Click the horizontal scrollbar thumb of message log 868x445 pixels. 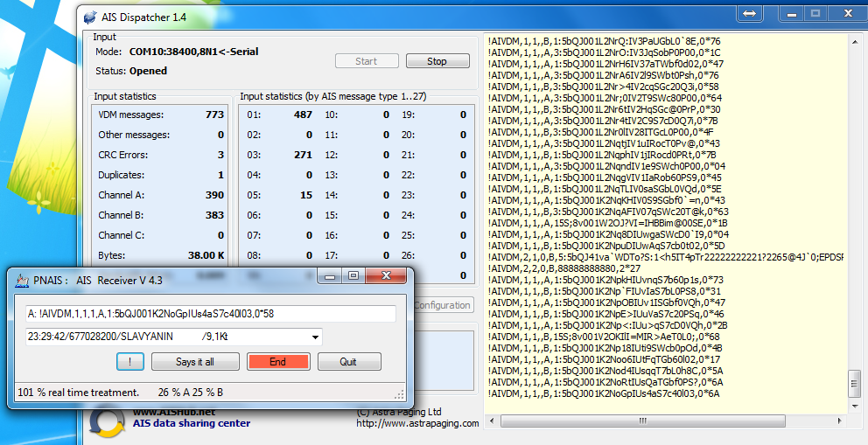[x=642, y=421]
